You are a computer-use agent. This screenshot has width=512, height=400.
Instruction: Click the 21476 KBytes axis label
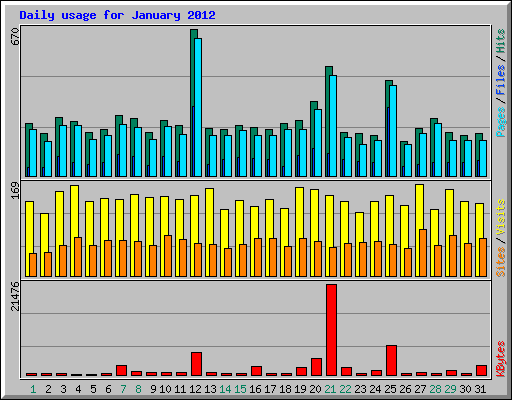click(15, 296)
